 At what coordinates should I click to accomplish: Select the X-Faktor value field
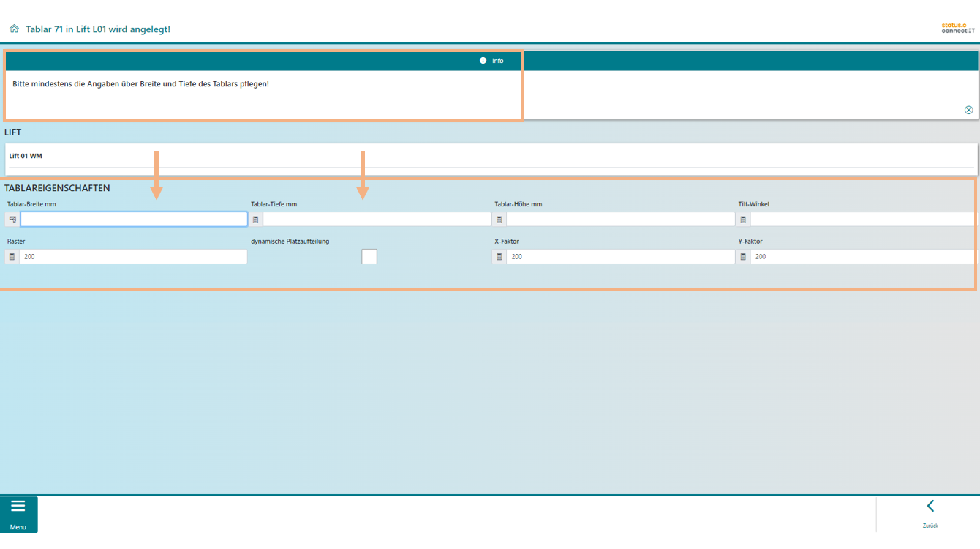coord(620,257)
